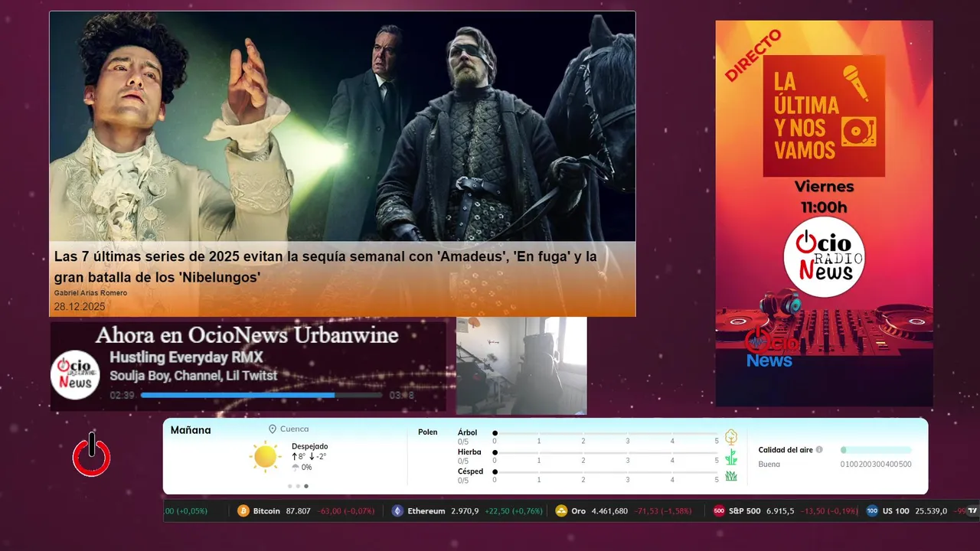
Task: Select the third weather carousel dot
Action: point(306,486)
